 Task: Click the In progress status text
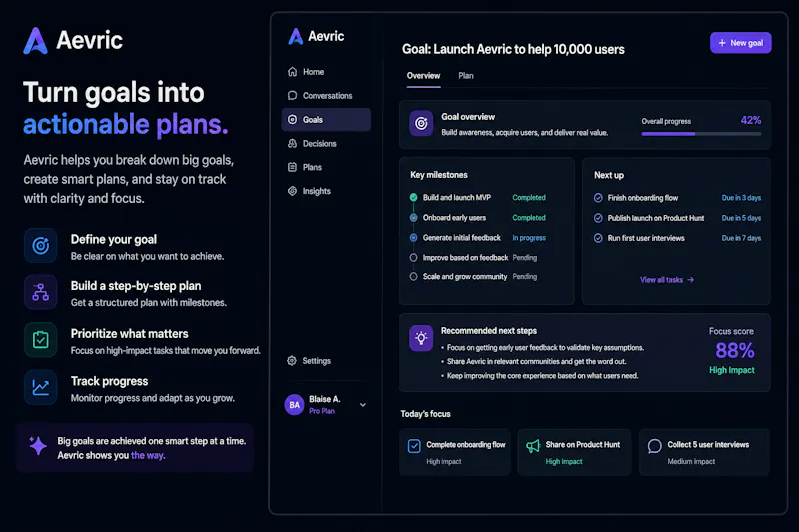click(x=529, y=238)
